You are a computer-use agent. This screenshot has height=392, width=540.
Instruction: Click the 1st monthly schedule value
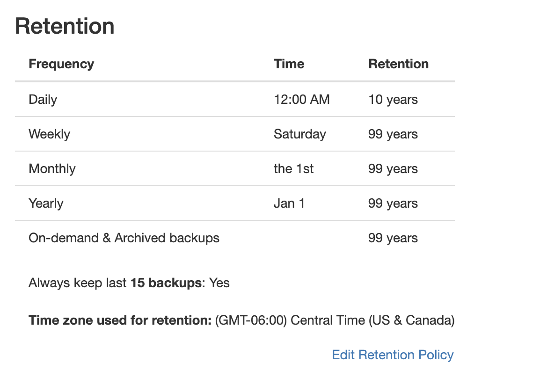tap(293, 168)
